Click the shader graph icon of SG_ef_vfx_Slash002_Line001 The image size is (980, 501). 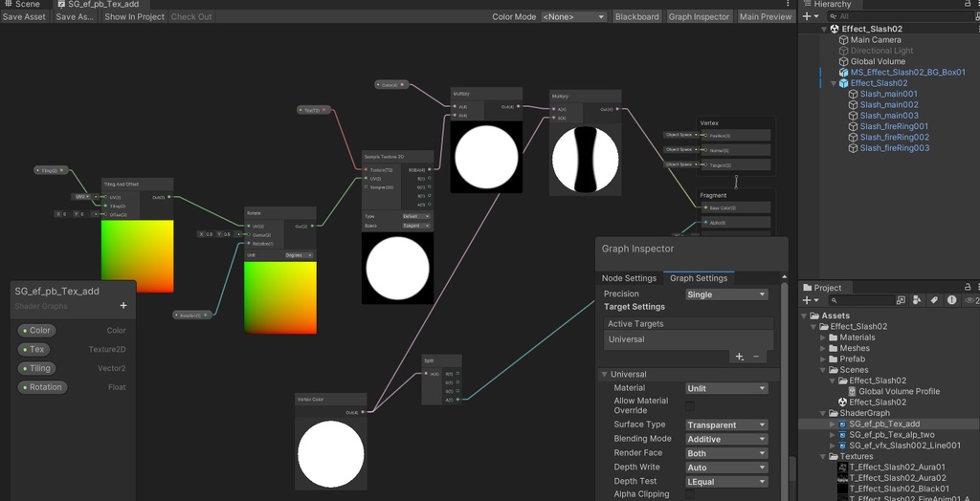pyautogui.click(x=842, y=446)
